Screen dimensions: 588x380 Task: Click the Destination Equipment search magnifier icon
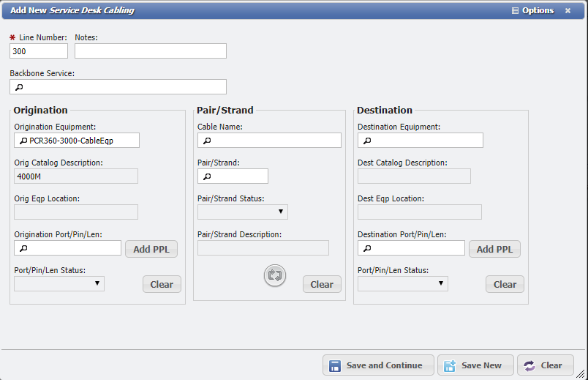[367, 141]
